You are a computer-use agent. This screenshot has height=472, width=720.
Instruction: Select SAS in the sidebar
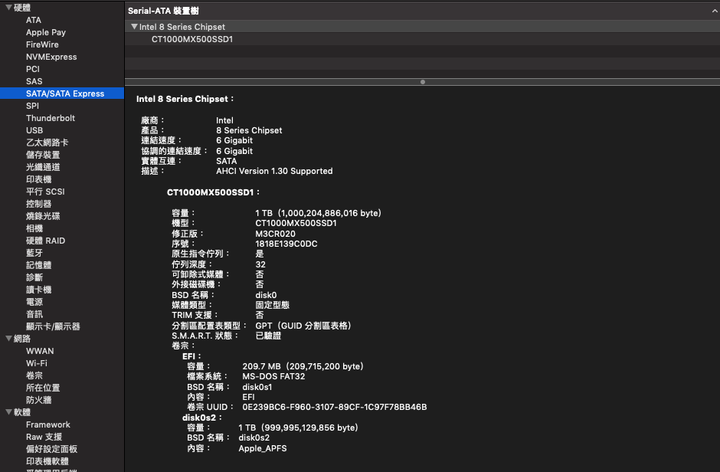tap(34, 81)
